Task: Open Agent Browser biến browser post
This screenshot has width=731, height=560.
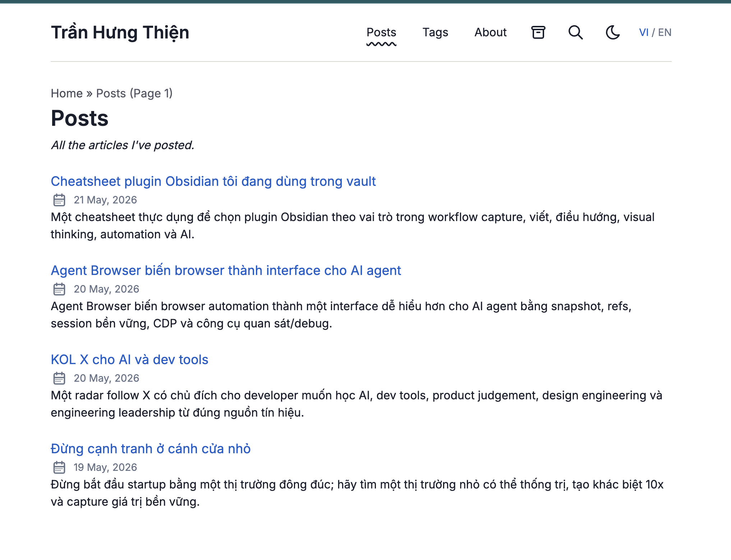Action: pos(226,271)
